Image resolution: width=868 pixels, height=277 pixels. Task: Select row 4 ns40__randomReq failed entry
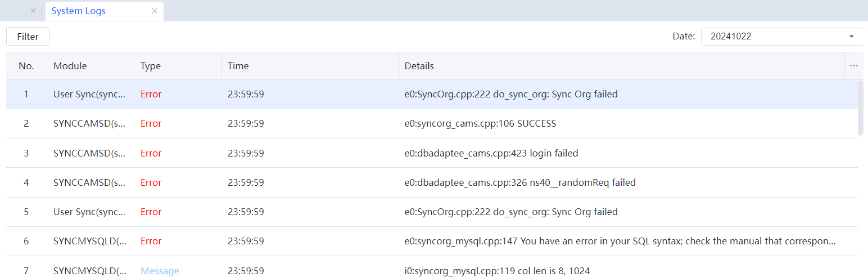coord(519,182)
